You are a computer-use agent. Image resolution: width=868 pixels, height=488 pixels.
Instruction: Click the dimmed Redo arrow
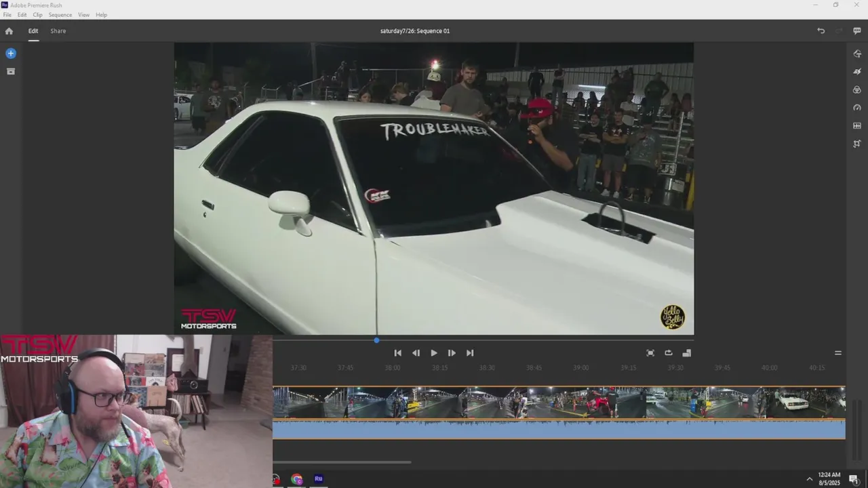839,31
